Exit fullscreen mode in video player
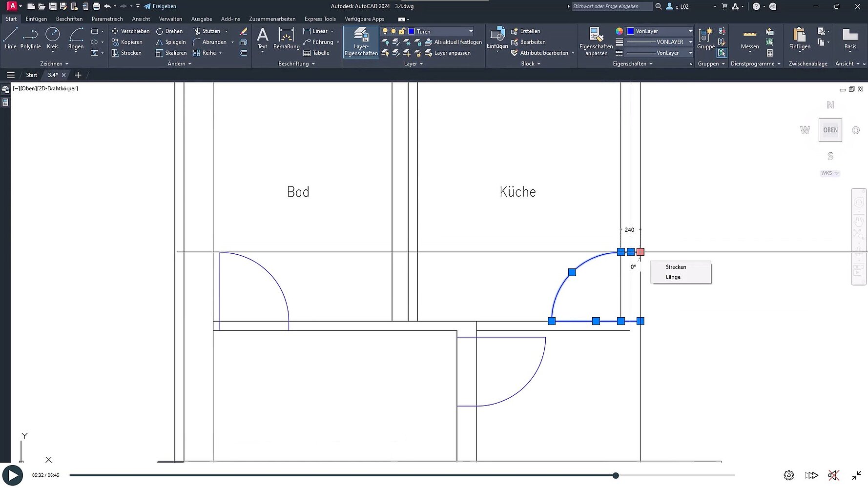Screen dimensions: 868x488 856,475
